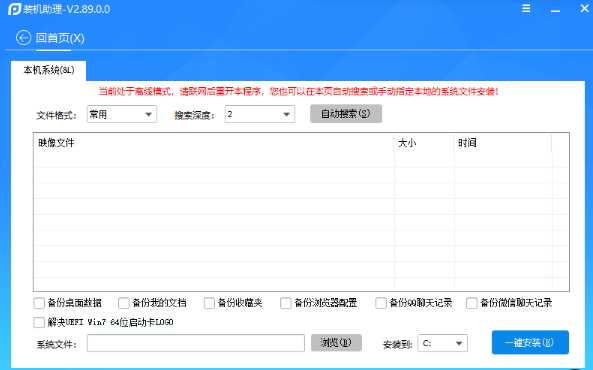Sort by 大小 column header
Screen dimensions: 593x370
click(x=424, y=143)
